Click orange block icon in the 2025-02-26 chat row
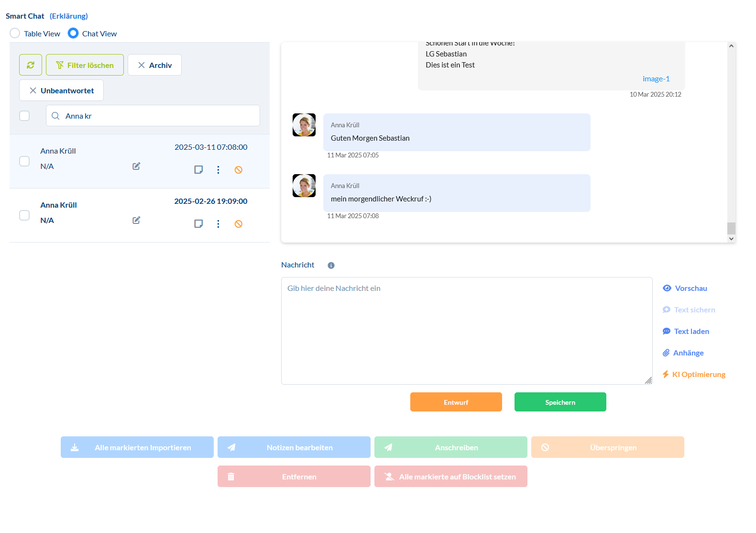 pyautogui.click(x=239, y=224)
